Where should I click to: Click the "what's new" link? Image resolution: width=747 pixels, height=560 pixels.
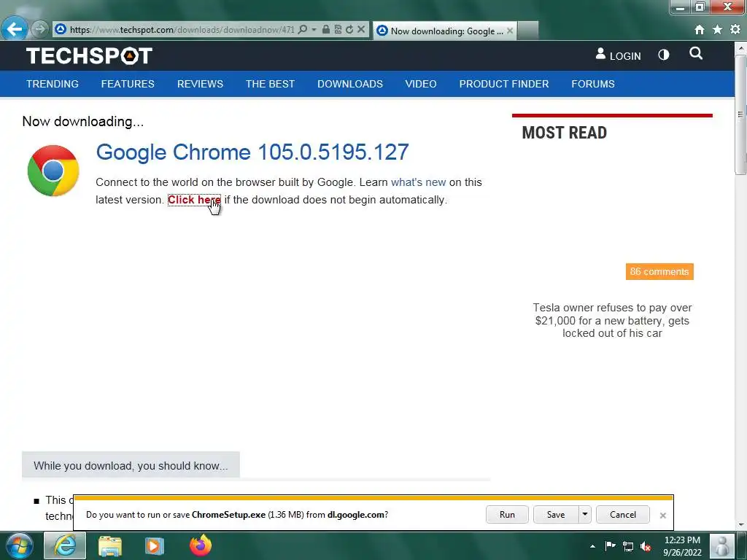[x=418, y=182]
